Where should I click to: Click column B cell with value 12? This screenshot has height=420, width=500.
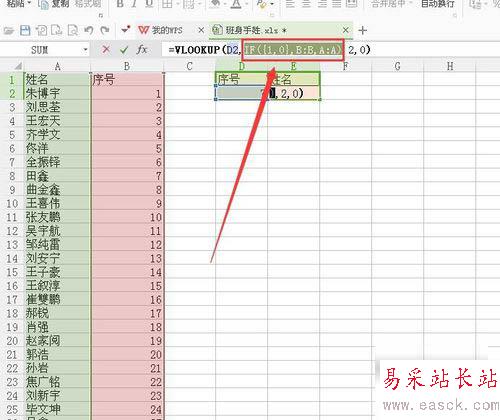click(127, 245)
